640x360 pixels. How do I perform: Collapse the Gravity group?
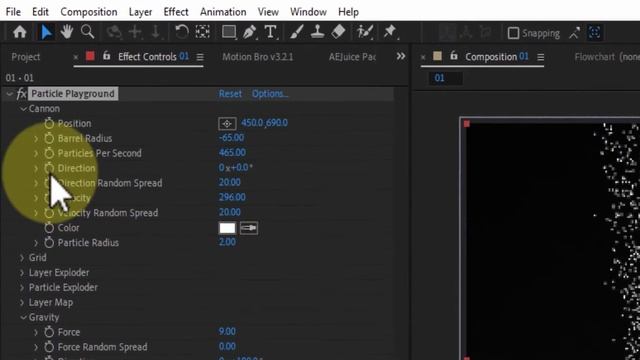click(23, 318)
